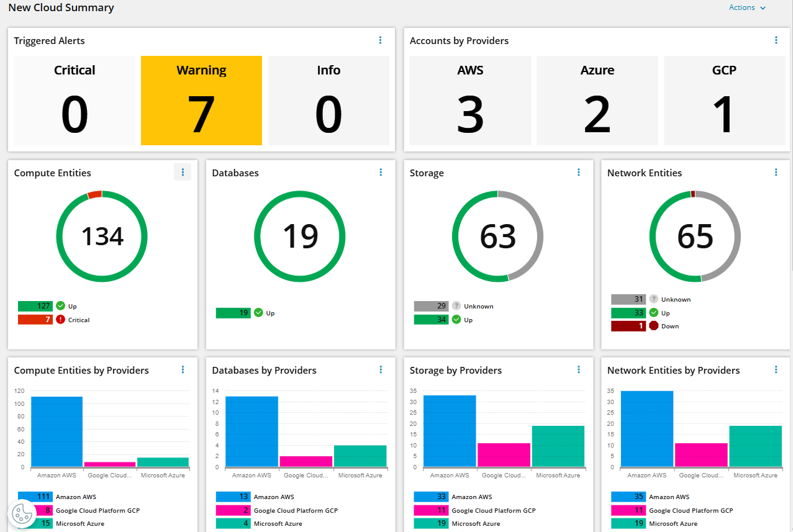This screenshot has width=793, height=532.
Task: Click the gray 31 Unknown swatch in Network
Action: [628, 299]
